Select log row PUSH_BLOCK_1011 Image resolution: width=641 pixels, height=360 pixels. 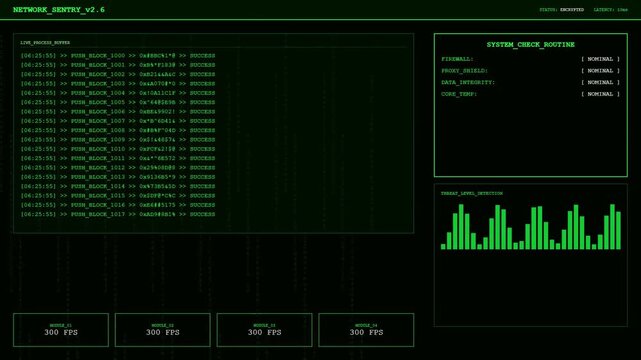tap(118, 158)
